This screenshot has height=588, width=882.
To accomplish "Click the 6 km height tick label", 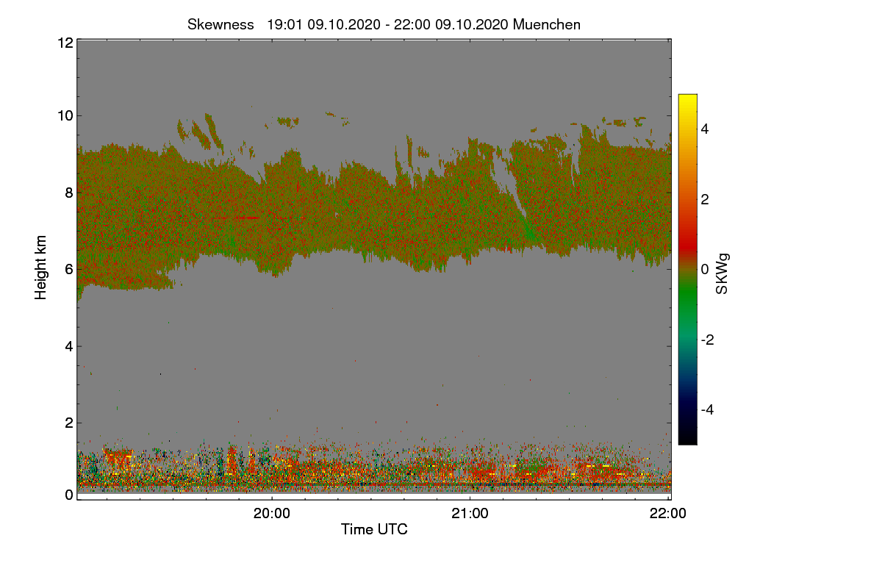I will [68, 269].
